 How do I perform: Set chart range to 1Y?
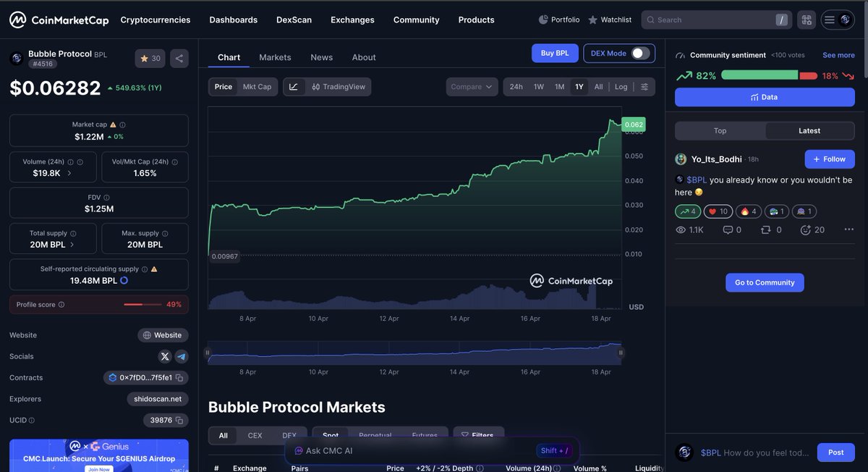(579, 87)
